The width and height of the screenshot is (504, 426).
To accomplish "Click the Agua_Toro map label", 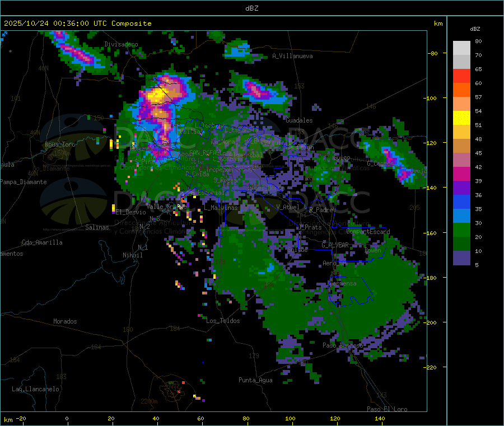I will click(60, 144).
